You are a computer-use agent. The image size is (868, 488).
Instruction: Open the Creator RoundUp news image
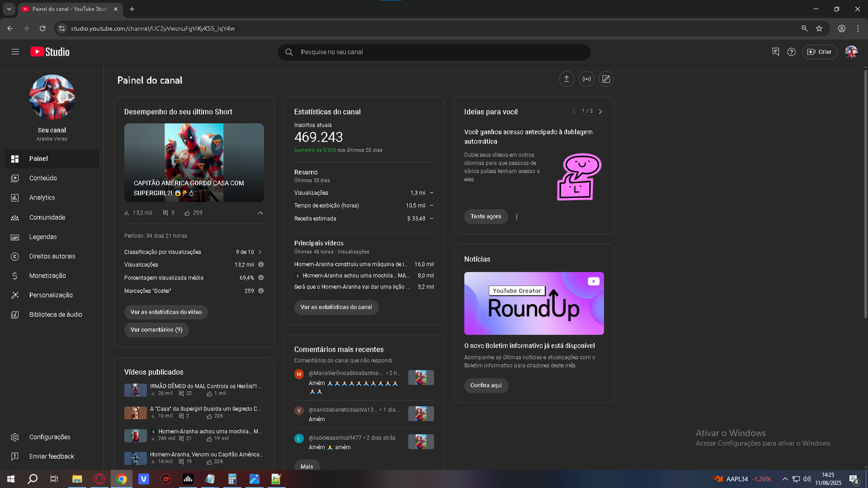[x=534, y=304]
